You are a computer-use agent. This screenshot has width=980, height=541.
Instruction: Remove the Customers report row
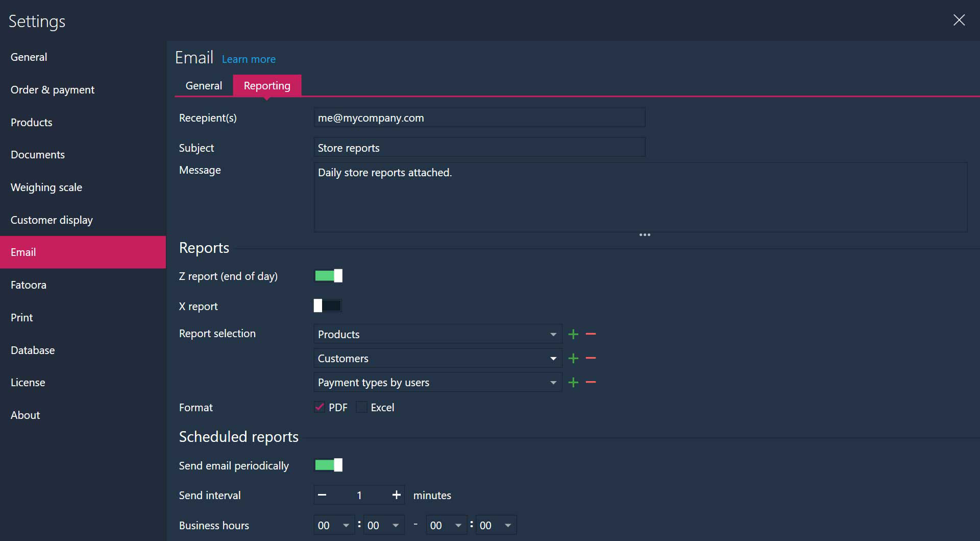click(x=591, y=358)
